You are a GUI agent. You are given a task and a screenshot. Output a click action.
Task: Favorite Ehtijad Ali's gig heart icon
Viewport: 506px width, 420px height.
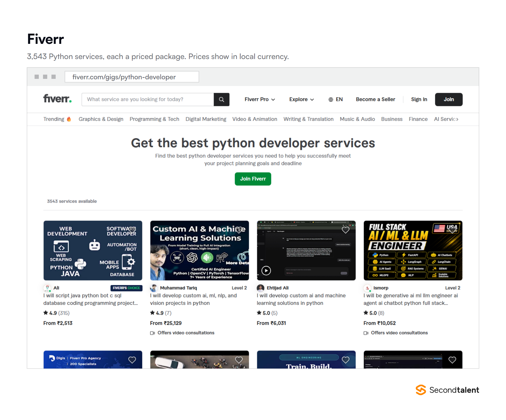[345, 230]
